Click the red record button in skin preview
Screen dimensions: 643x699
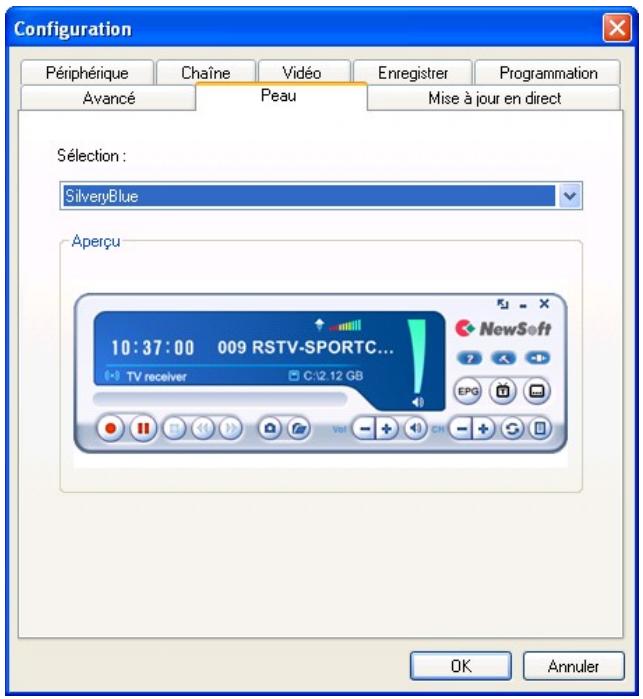tap(110, 428)
